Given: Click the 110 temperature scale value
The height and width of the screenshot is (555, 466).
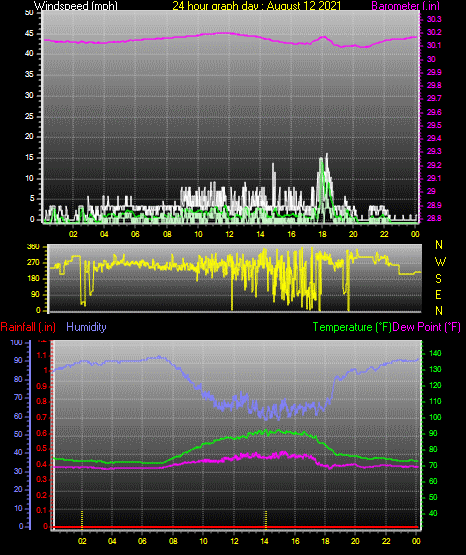Looking at the screenshot, I should tap(435, 401).
